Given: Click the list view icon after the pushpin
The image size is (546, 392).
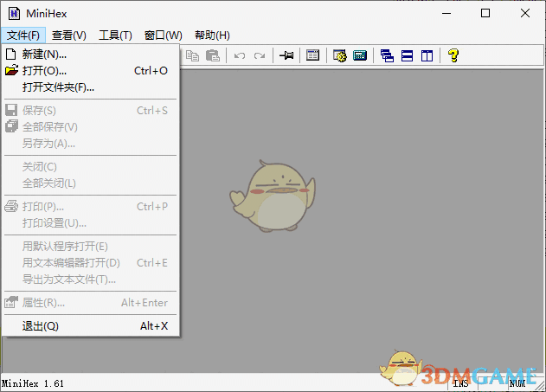Looking at the screenshot, I should pyautogui.click(x=312, y=55).
